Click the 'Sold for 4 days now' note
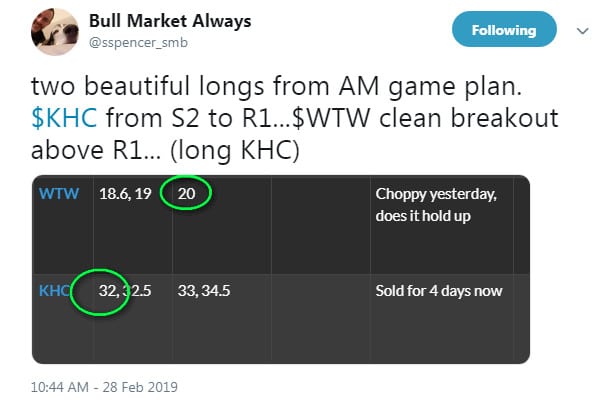The image size is (599, 401). 439,291
